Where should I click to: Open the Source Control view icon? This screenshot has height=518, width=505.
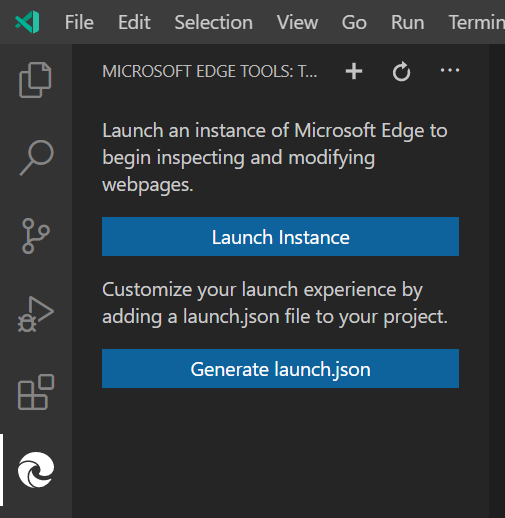[x=36, y=236]
